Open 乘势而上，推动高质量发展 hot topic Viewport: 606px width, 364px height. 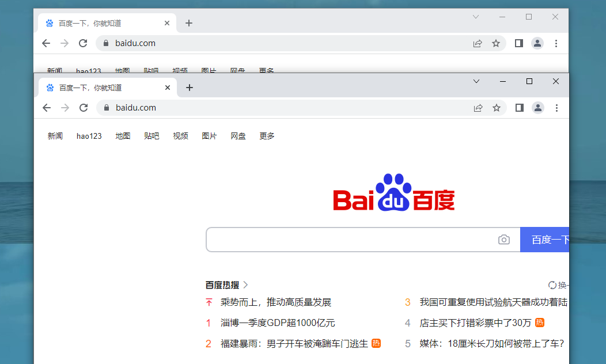276,302
